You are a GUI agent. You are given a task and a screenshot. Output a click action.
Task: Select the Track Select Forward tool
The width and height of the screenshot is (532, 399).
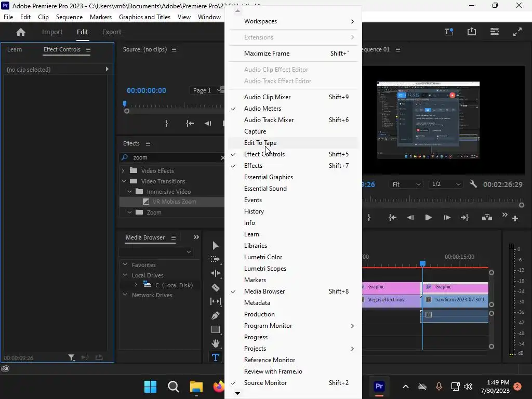point(216,259)
